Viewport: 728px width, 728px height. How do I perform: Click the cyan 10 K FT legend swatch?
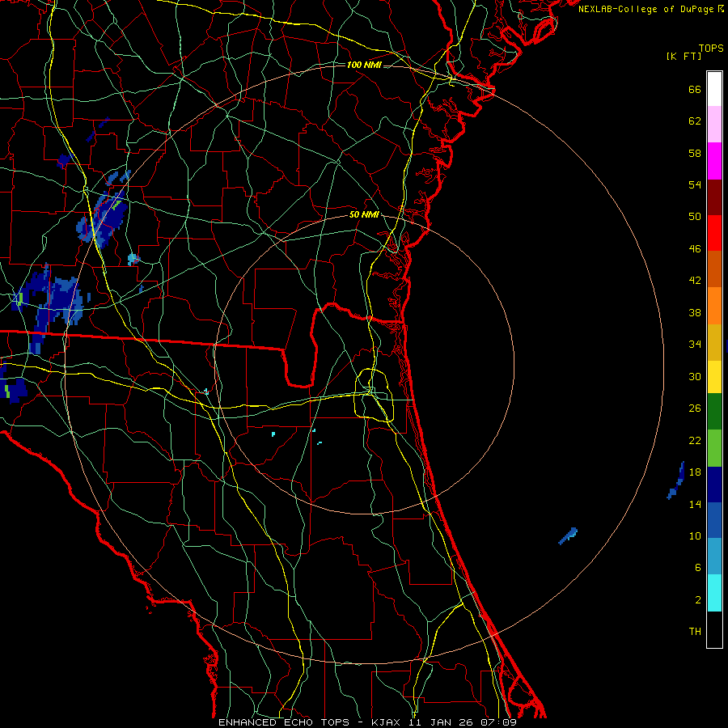pos(714,593)
